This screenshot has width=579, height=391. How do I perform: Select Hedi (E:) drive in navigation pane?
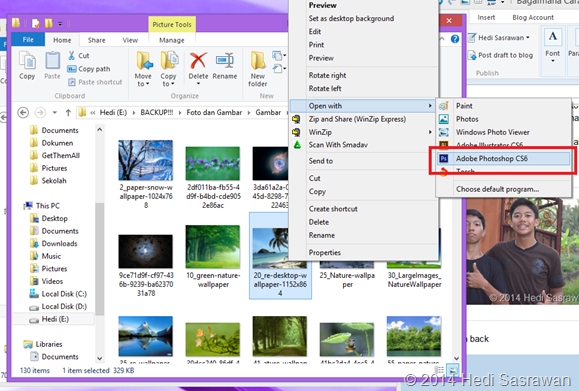tap(55, 319)
